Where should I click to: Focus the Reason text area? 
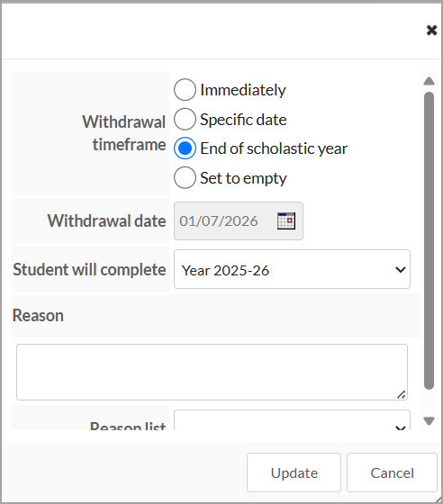212,372
